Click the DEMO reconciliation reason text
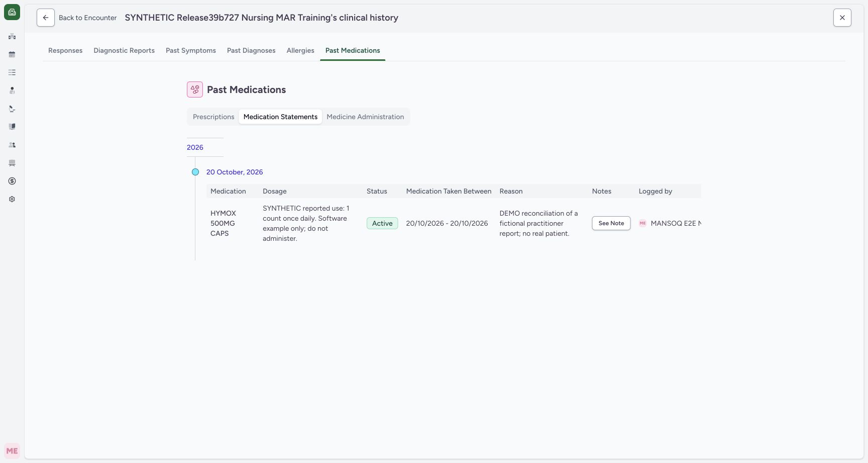This screenshot has height=463, width=868. click(538, 223)
